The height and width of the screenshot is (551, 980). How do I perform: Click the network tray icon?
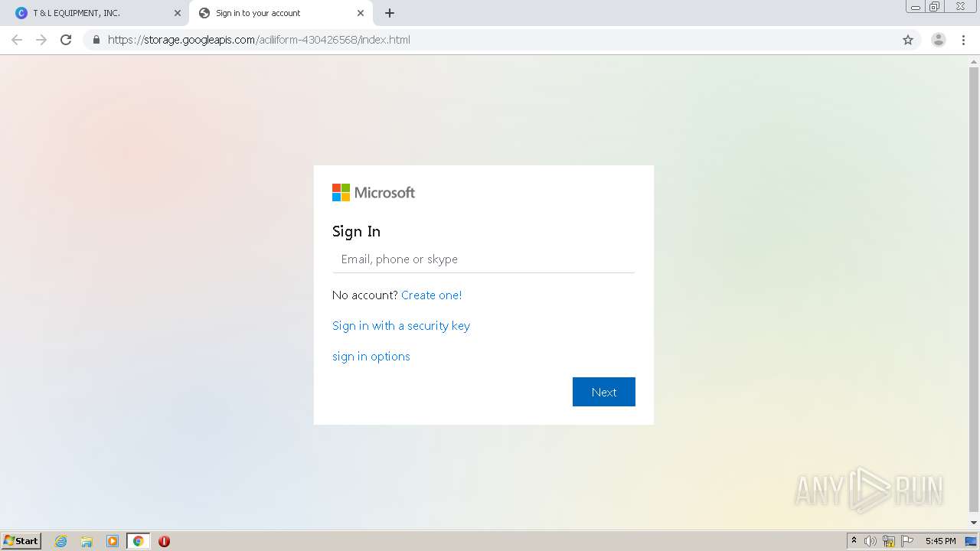click(x=889, y=541)
